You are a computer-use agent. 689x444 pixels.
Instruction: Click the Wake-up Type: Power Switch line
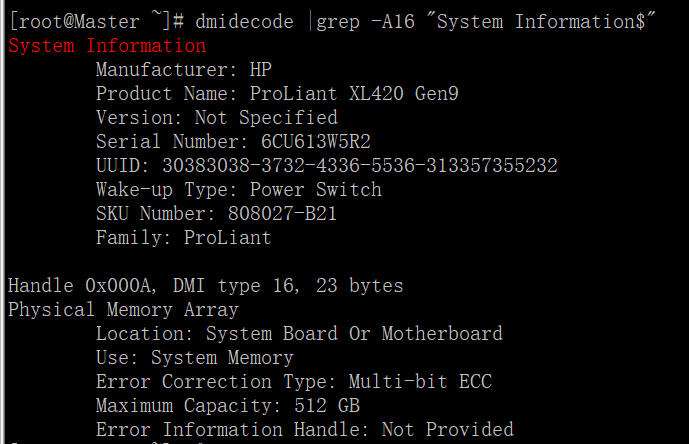(x=238, y=189)
